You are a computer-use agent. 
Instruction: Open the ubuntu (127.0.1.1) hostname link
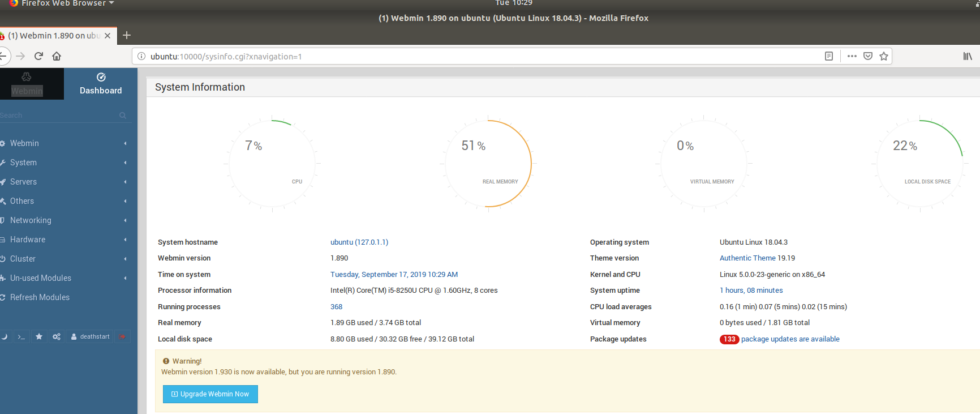pos(359,242)
